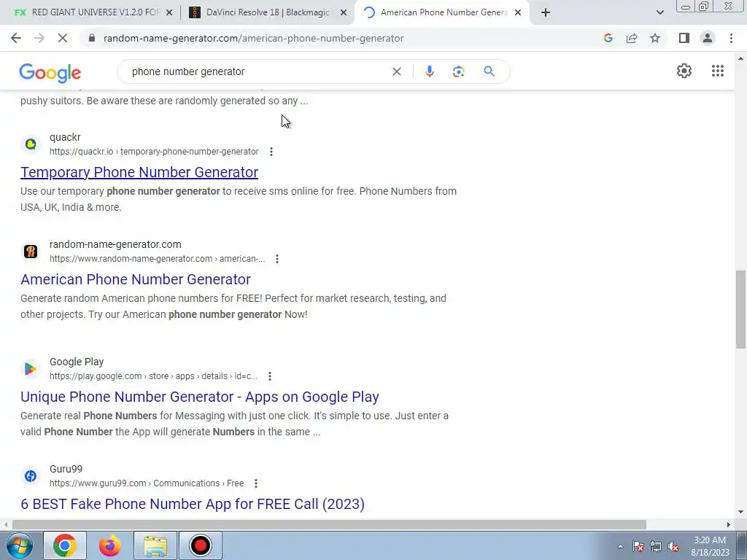Screen dimensions: 747x560
Task: View site information lock icon
Action: coord(92,38)
